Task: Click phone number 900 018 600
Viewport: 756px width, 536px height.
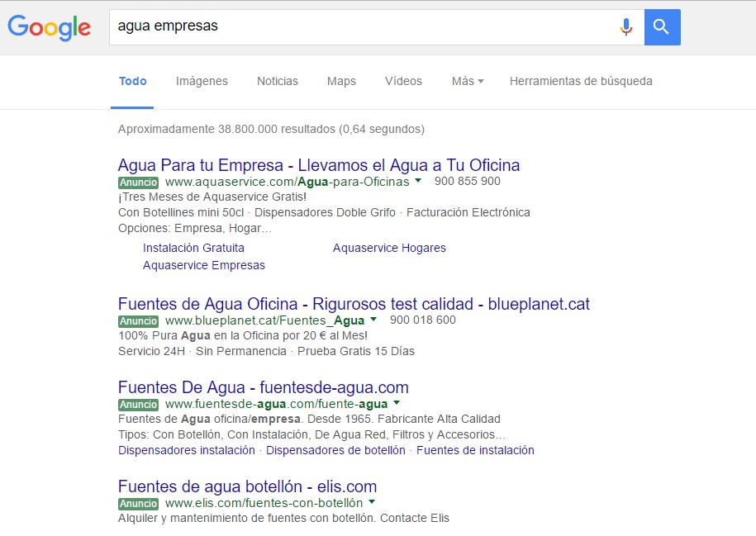Action: coord(423,320)
